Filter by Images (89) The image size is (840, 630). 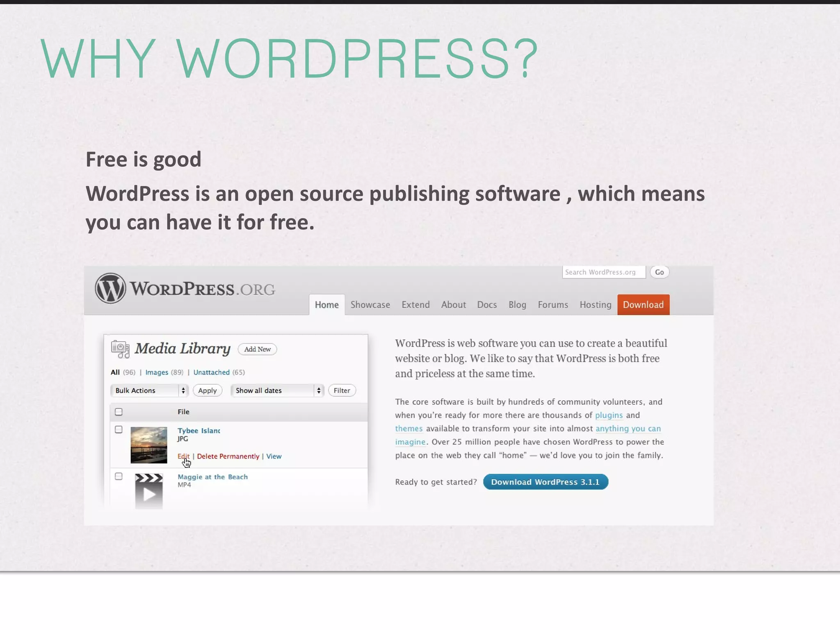click(164, 372)
